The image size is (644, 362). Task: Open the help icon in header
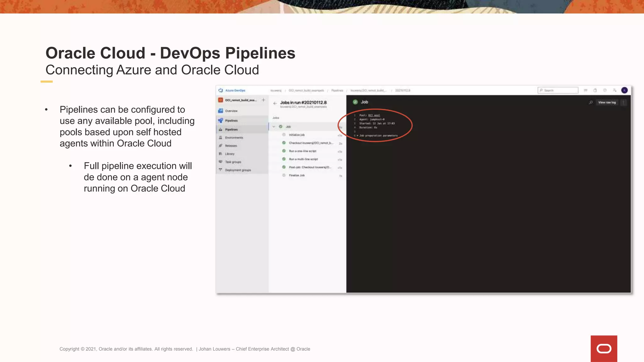[x=605, y=90]
